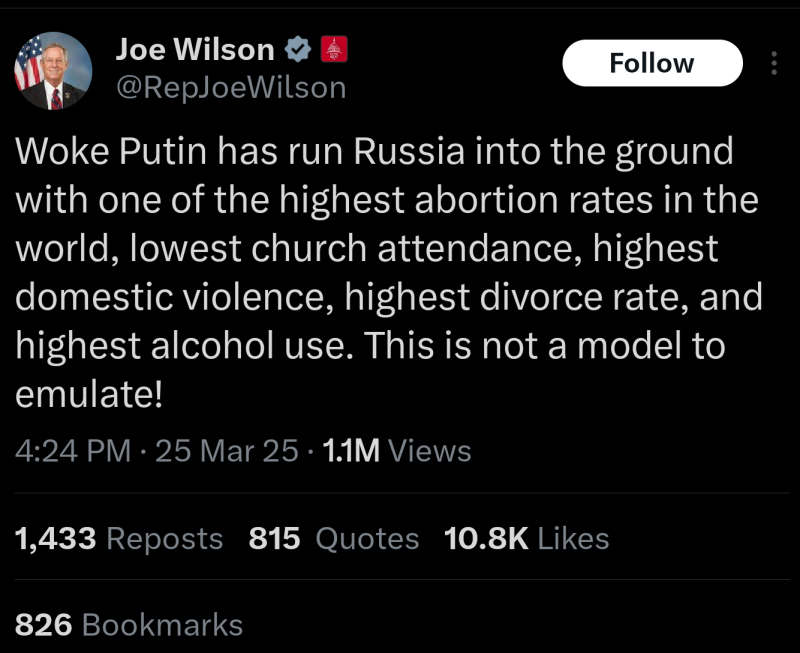
Task: Click the word "emulate!" ending the tweet
Action: pyautogui.click(x=89, y=394)
